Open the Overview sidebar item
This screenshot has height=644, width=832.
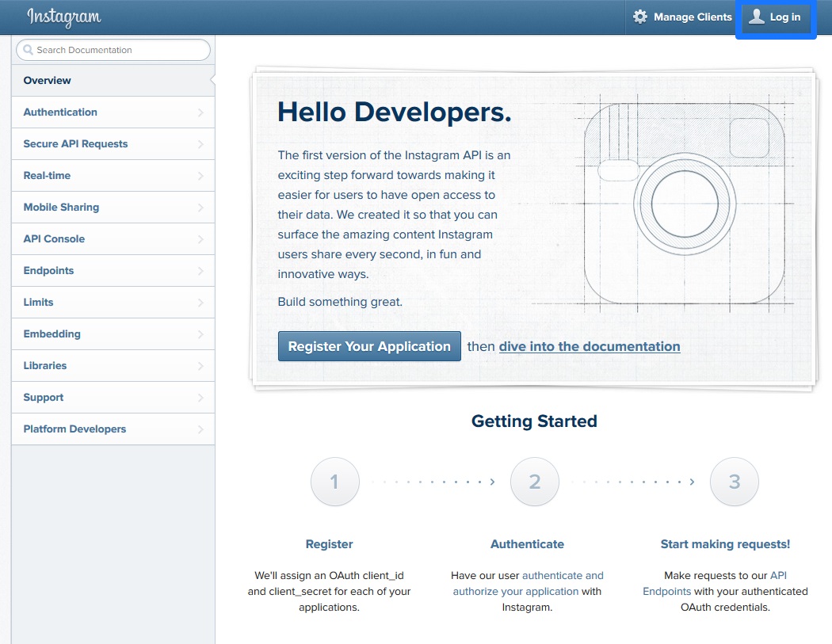tap(48, 81)
